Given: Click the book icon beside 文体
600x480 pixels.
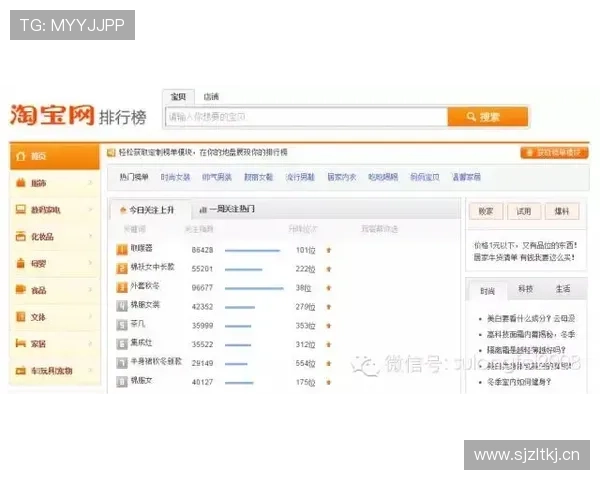Looking at the screenshot, I should coord(21,317).
